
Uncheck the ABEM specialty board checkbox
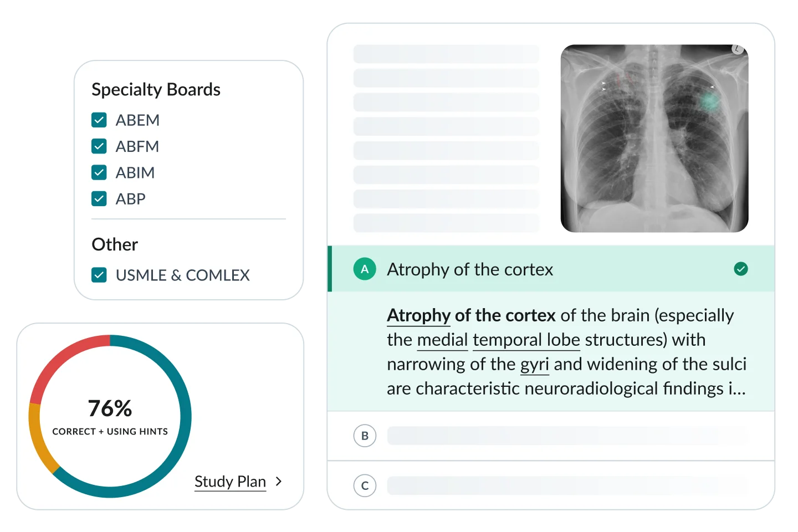click(x=99, y=120)
